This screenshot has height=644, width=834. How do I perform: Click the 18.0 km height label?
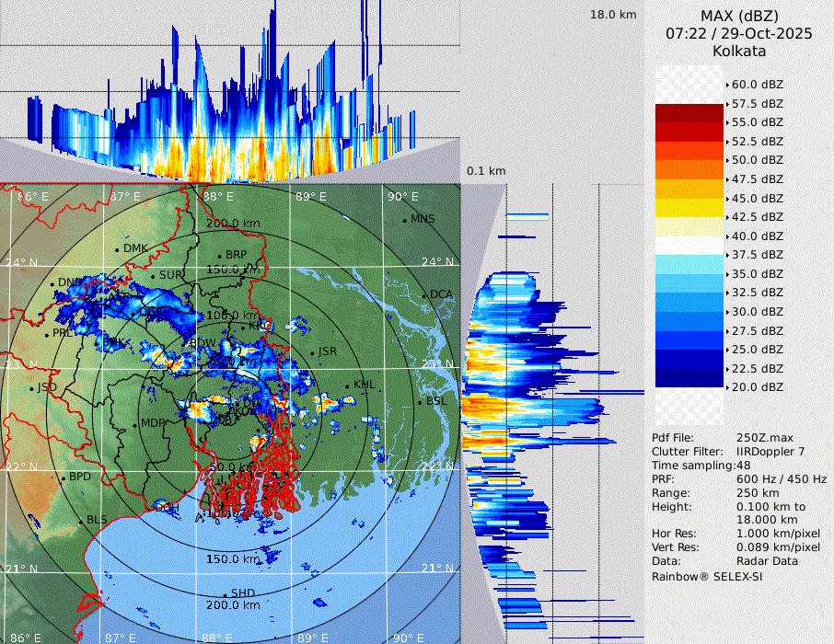613,15
